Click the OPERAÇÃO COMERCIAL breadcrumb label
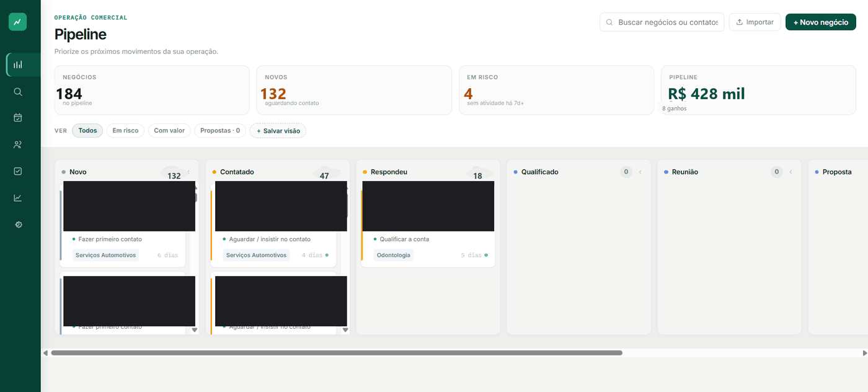The height and width of the screenshot is (392, 868). [x=91, y=17]
